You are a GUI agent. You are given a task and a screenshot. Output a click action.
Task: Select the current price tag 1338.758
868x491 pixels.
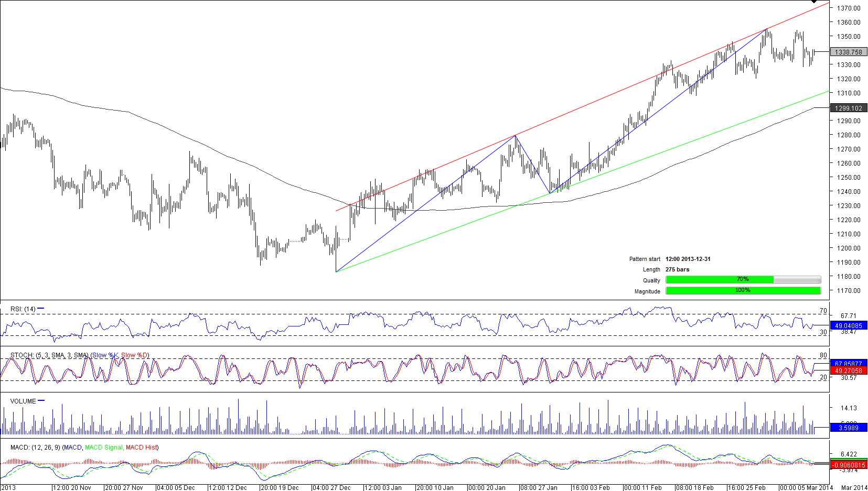click(848, 52)
